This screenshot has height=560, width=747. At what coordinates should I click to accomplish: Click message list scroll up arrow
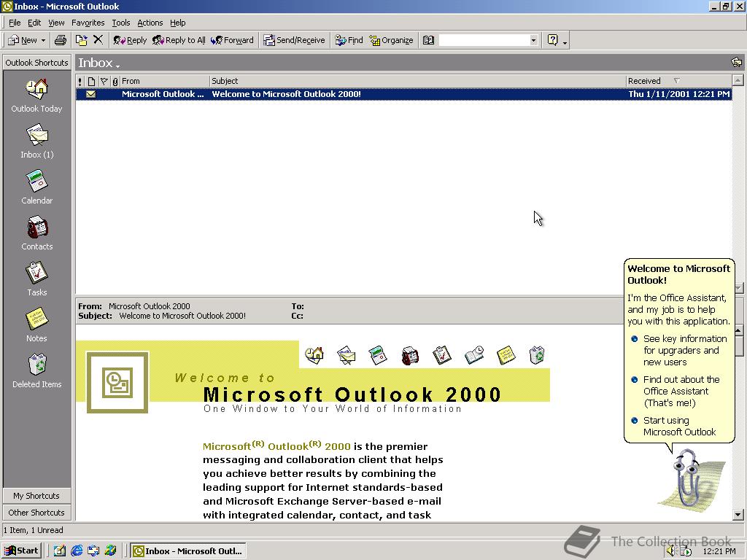(738, 80)
